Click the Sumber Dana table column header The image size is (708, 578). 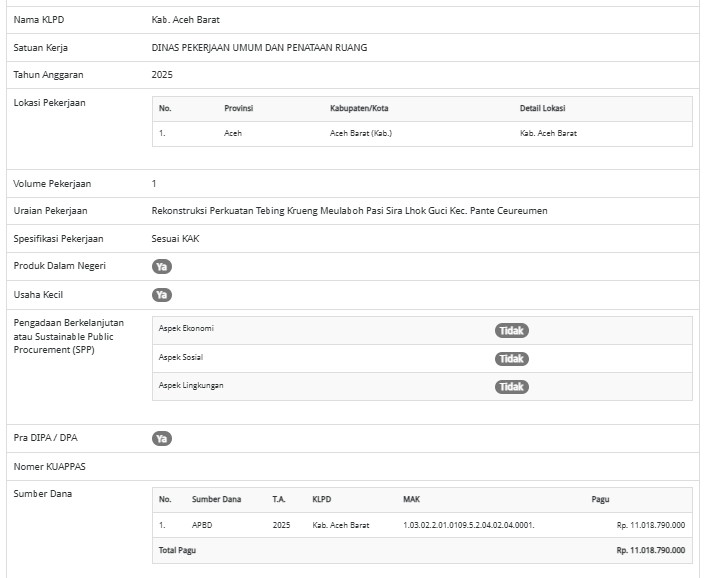coord(216,499)
